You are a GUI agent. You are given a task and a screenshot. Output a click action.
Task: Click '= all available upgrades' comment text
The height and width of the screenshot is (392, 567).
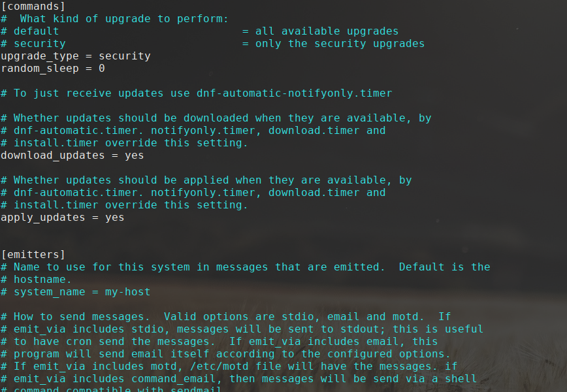point(320,31)
